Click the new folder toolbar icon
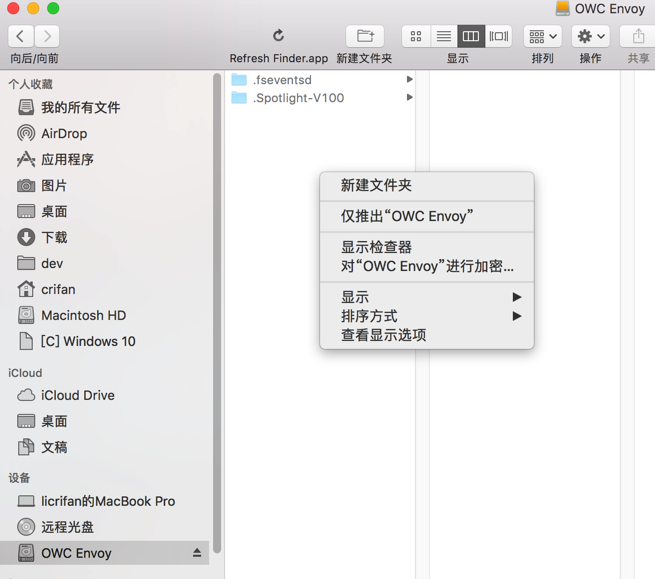The width and height of the screenshot is (655, 579). click(x=365, y=36)
